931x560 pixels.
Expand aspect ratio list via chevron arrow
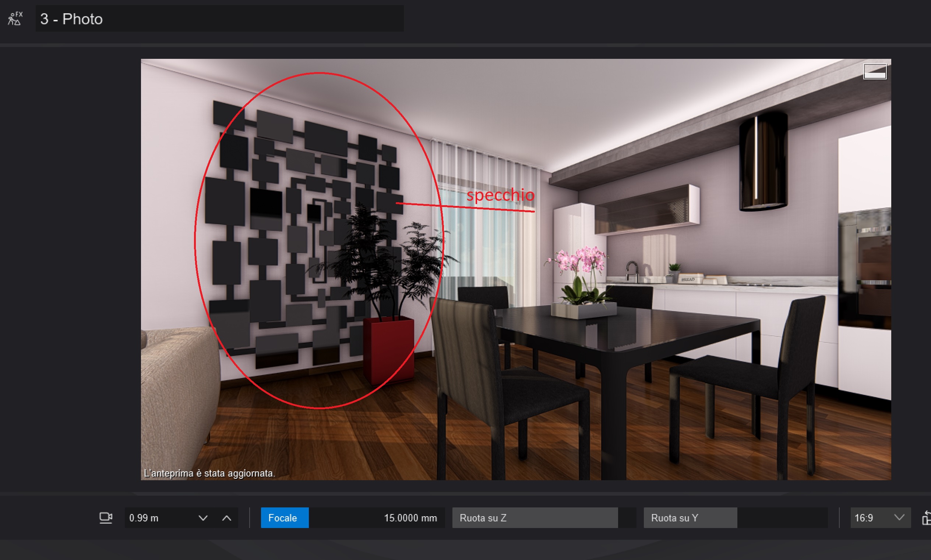[x=900, y=517]
